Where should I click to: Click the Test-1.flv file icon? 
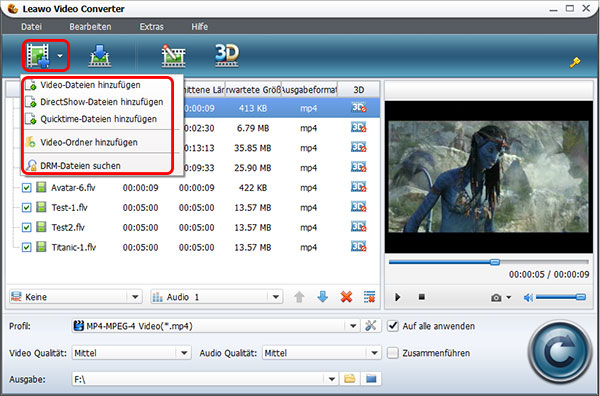(x=41, y=207)
